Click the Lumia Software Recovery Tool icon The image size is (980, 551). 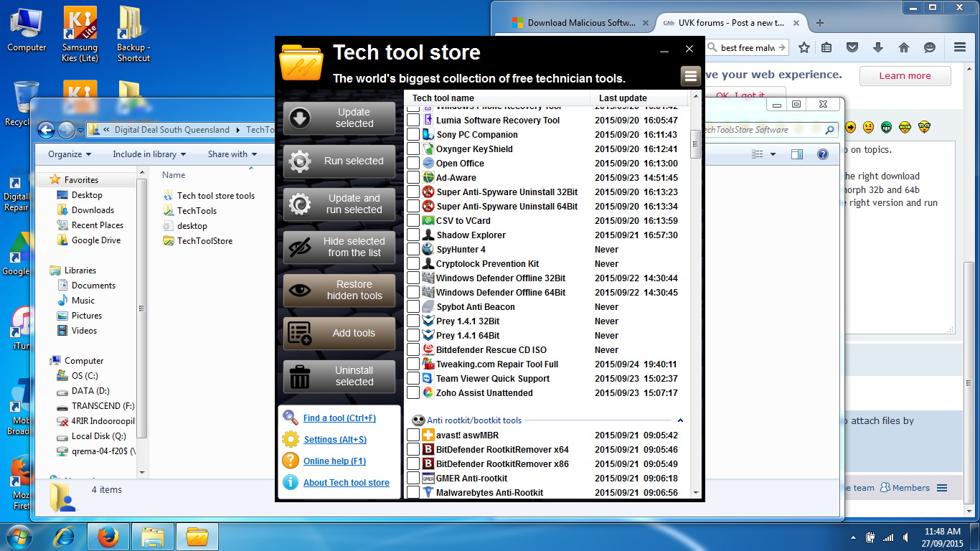428,120
